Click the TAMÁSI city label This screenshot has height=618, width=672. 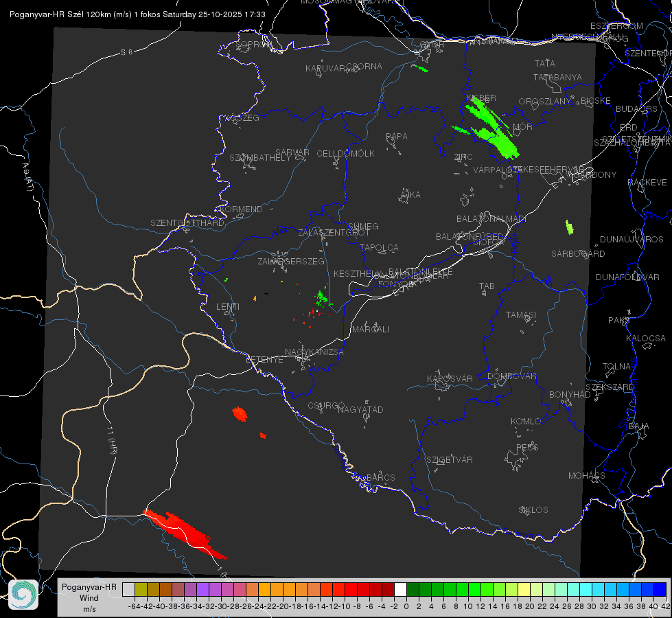tap(521, 314)
